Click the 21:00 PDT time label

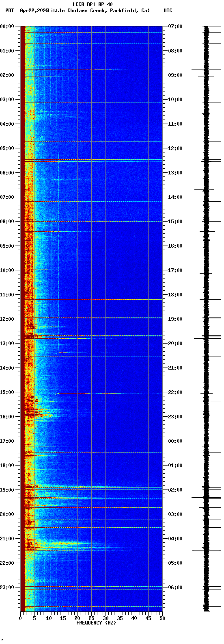tap(7, 539)
